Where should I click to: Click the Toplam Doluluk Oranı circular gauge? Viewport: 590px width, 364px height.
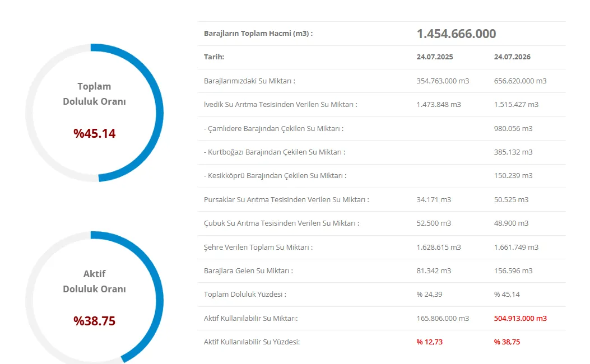(95, 113)
